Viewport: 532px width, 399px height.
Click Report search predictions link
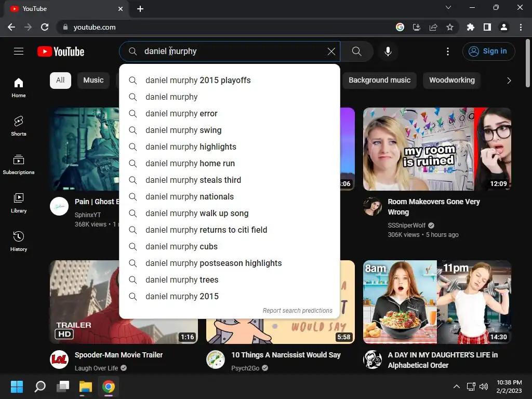[x=297, y=311]
